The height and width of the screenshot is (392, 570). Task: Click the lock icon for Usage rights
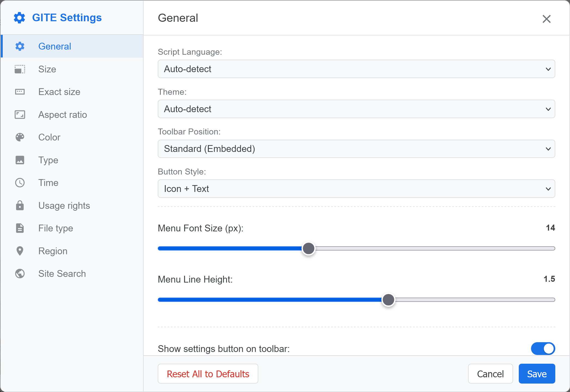[20, 206]
